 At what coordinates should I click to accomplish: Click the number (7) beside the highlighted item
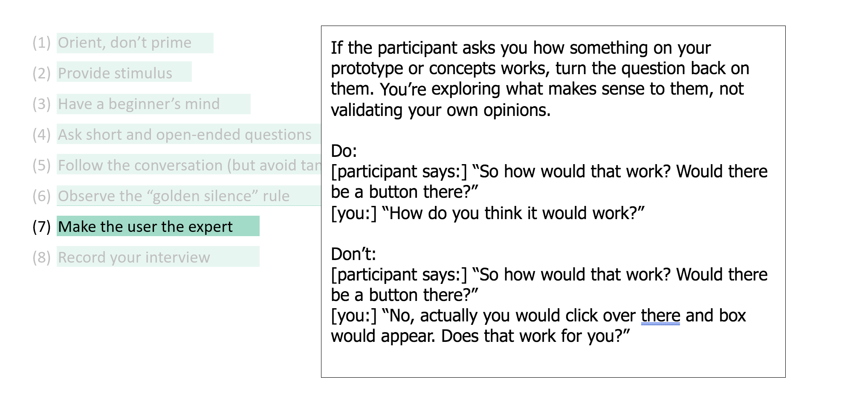click(42, 226)
